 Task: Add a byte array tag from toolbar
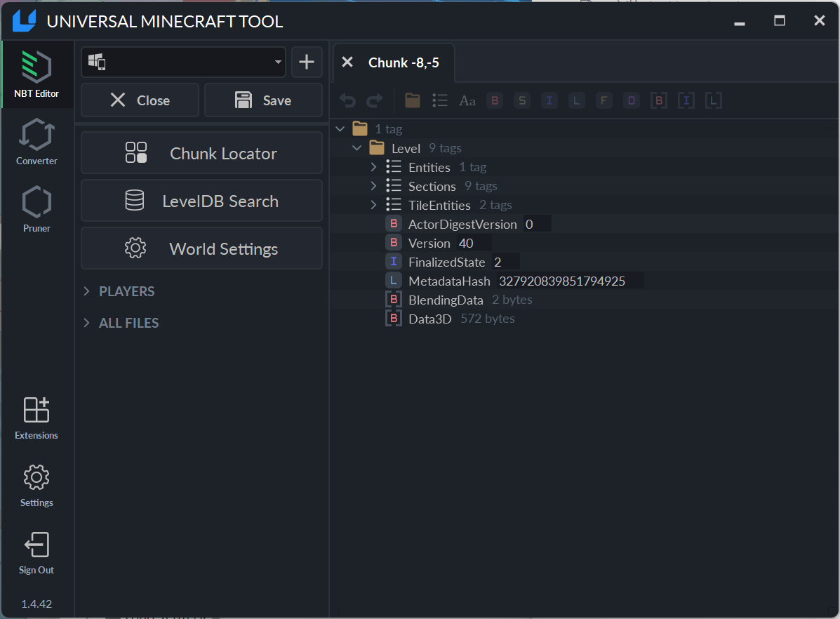[x=659, y=100]
